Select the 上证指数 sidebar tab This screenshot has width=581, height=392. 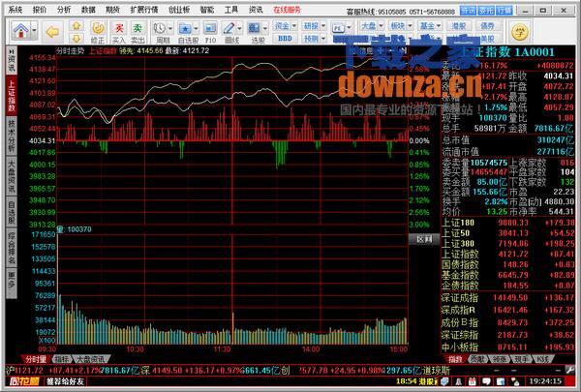[x=12, y=96]
